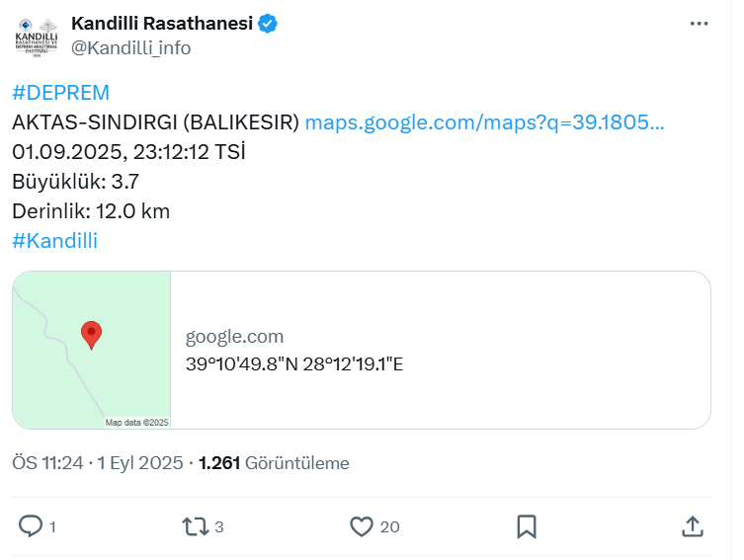Click the blue verified badge checkmark
The image size is (744, 560).
tap(268, 24)
